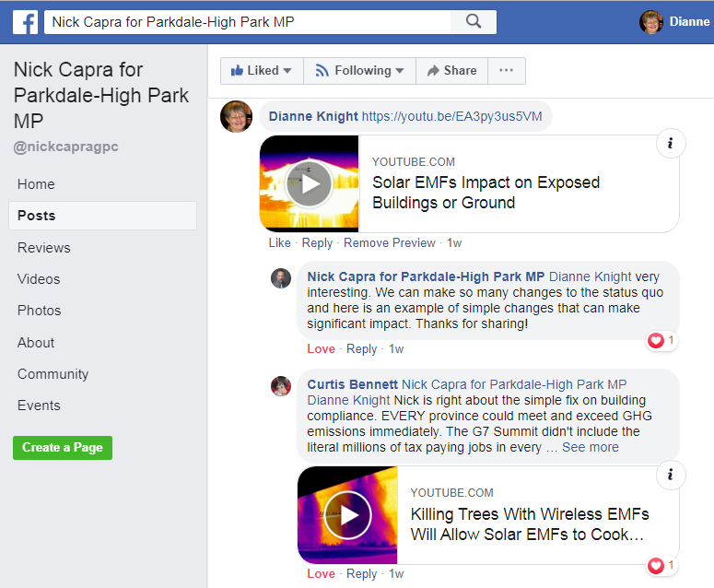Reply to Dianne Knight's comment
The image size is (714, 588).
click(317, 242)
